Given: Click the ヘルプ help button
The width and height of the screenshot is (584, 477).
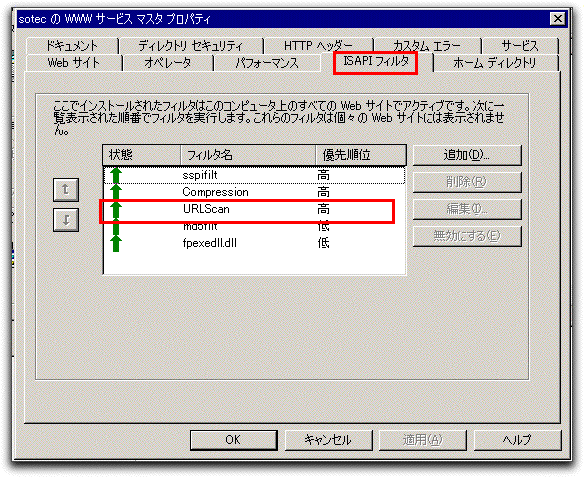Looking at the screenshot, I should tap(517, 440).
